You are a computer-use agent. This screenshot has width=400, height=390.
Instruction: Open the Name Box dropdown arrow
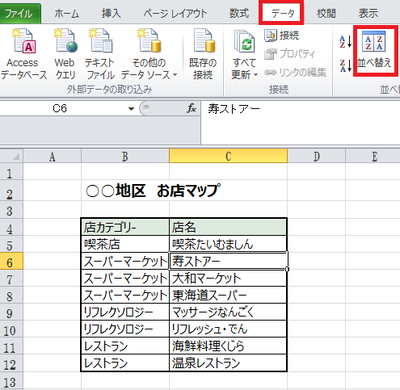[x=131, y=109]
